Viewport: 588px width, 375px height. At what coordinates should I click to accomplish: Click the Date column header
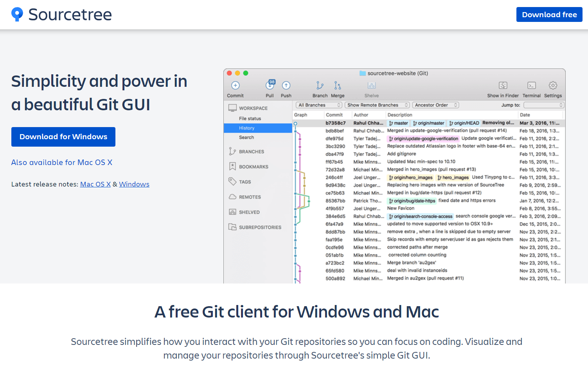[525, 115]
